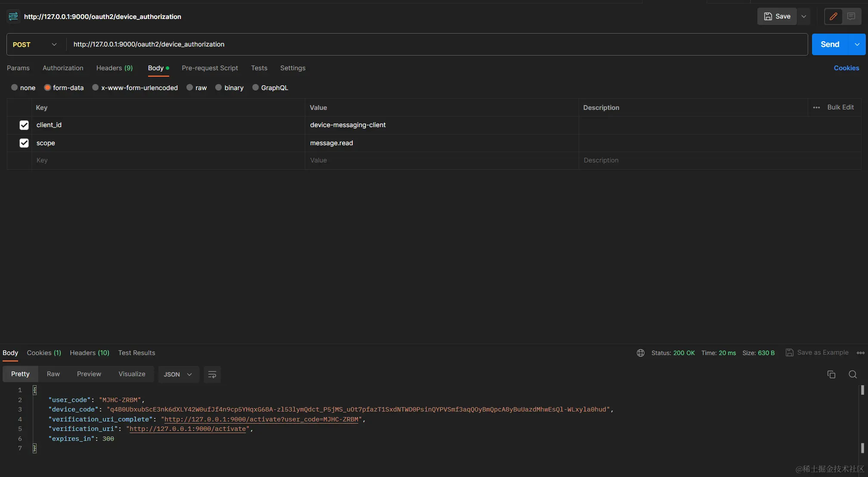Select the x-www-form-urlencoded radio option
This screenshot has height=477, width=868.
(96, 87)
